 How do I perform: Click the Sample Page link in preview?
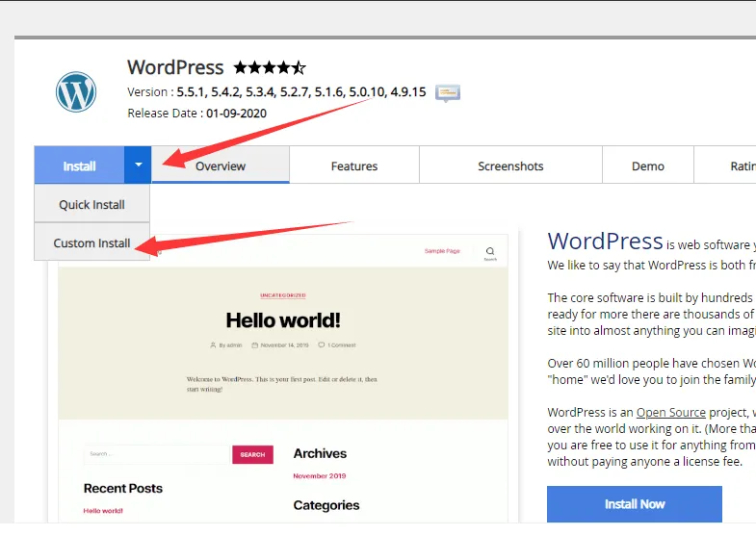[442, 251]
